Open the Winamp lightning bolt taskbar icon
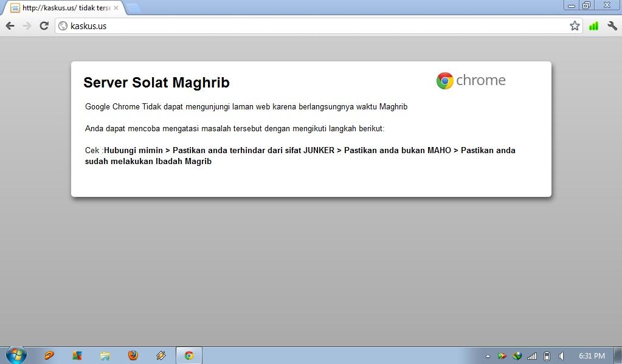Viewport: 622px width, 364px height. point(161,355)
